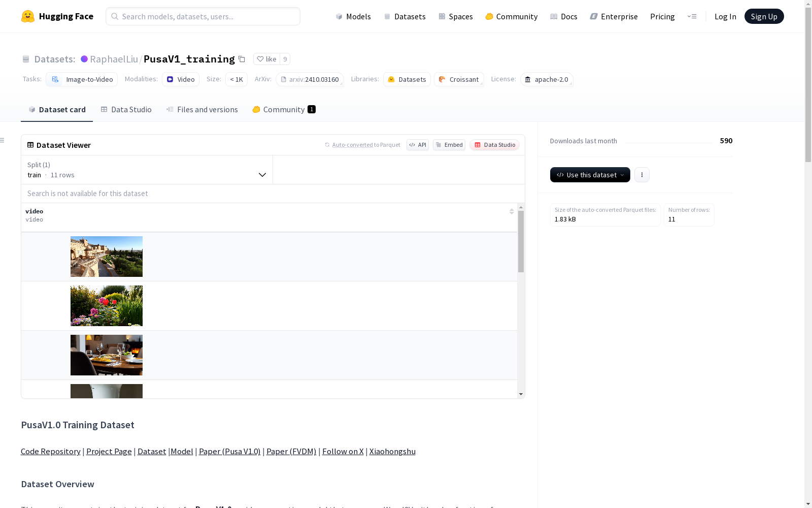Click the PusaV1_training dataset title
This screenshot has height=508, width=812.
click(189, 59)
